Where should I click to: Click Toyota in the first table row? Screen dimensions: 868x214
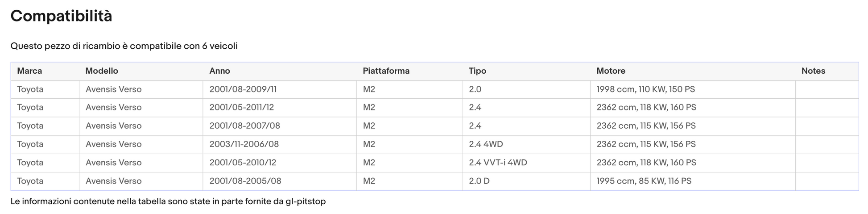(30, 89)
